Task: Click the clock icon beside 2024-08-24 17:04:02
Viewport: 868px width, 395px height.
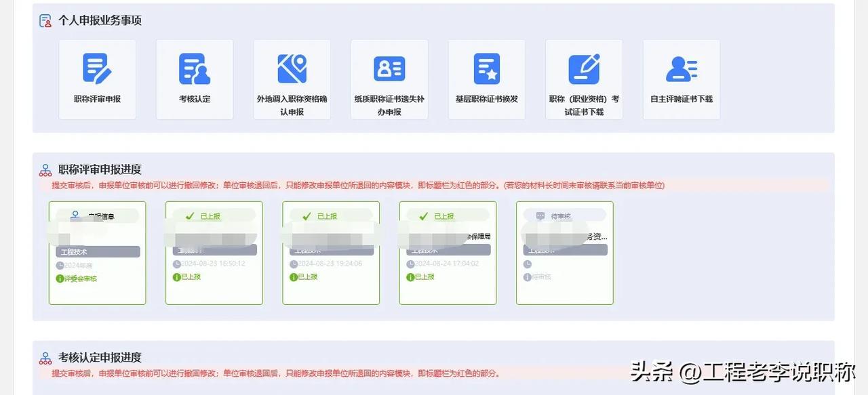Action: point(410,264)
